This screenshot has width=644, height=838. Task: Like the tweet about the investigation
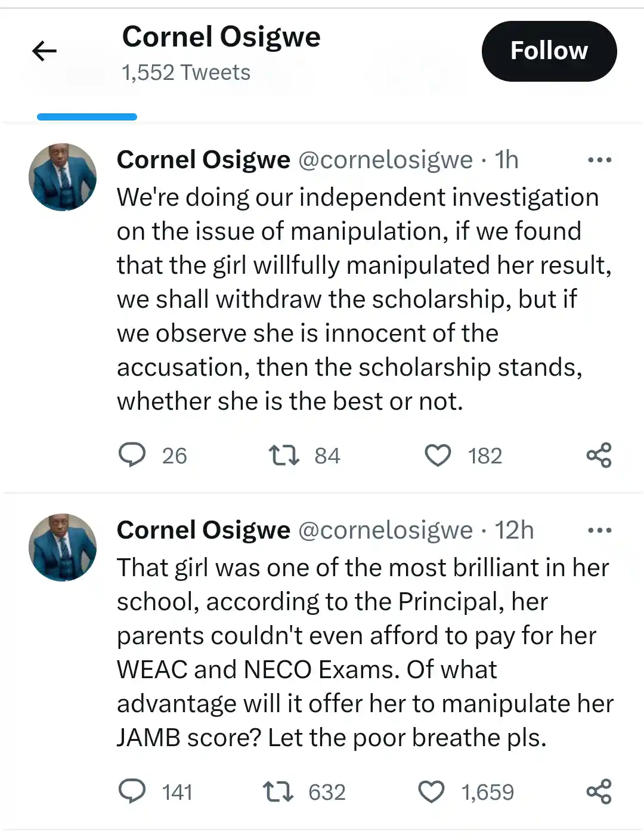point(438,455)
